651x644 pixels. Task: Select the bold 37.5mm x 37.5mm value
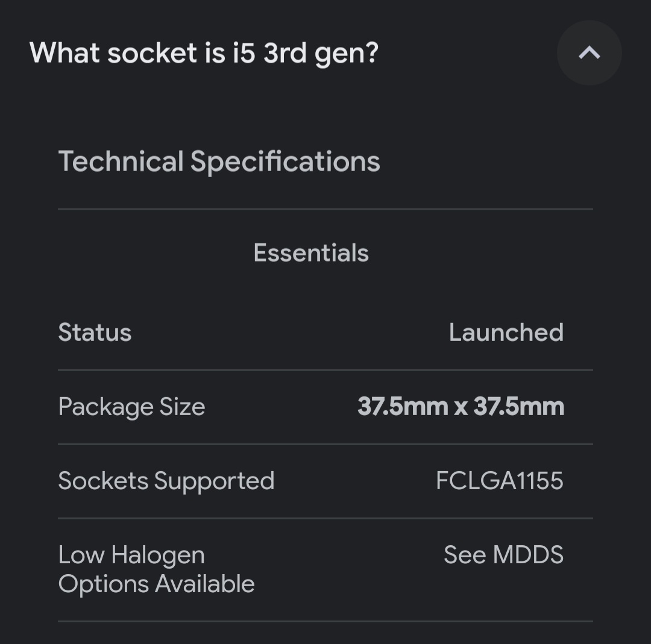461,407
